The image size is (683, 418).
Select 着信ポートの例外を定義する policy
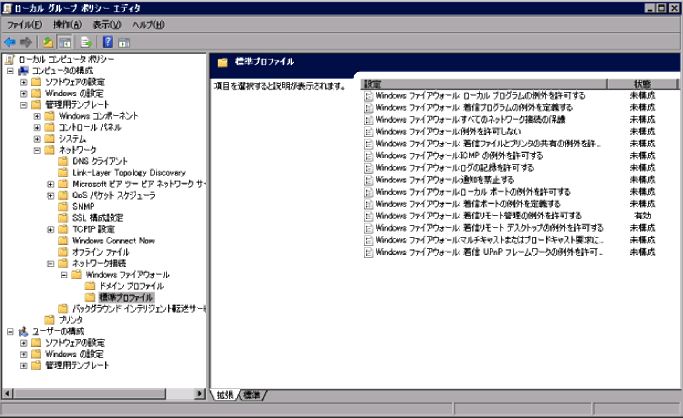468,204
